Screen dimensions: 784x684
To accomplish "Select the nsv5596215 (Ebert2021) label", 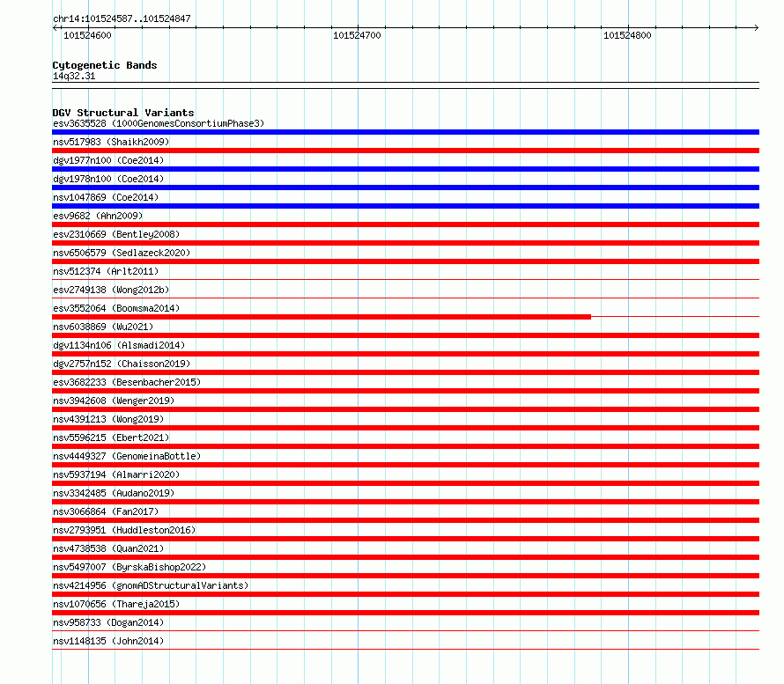I will coord(111,438).
